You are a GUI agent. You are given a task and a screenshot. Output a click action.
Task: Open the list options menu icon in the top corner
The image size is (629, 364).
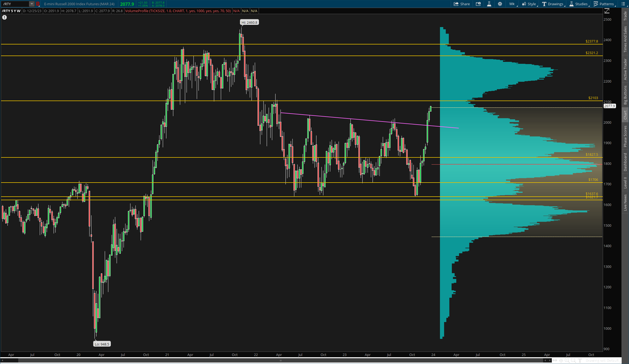(x=622, y=4)
